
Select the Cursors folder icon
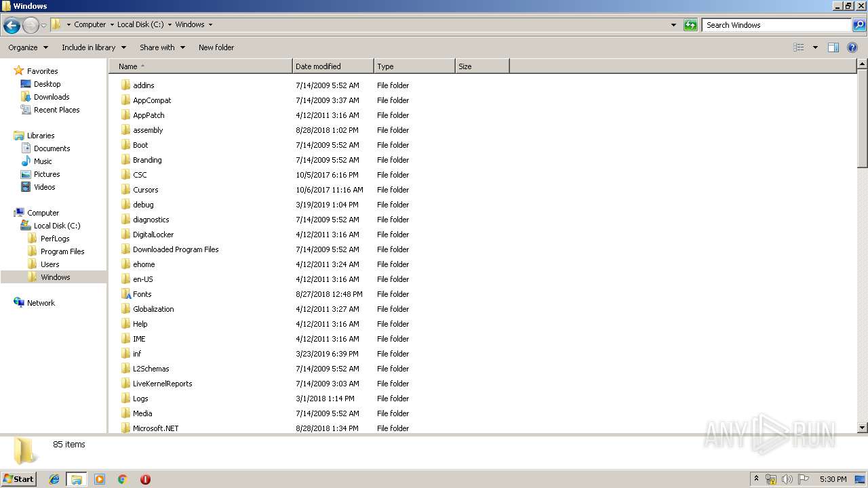point(125,190)
